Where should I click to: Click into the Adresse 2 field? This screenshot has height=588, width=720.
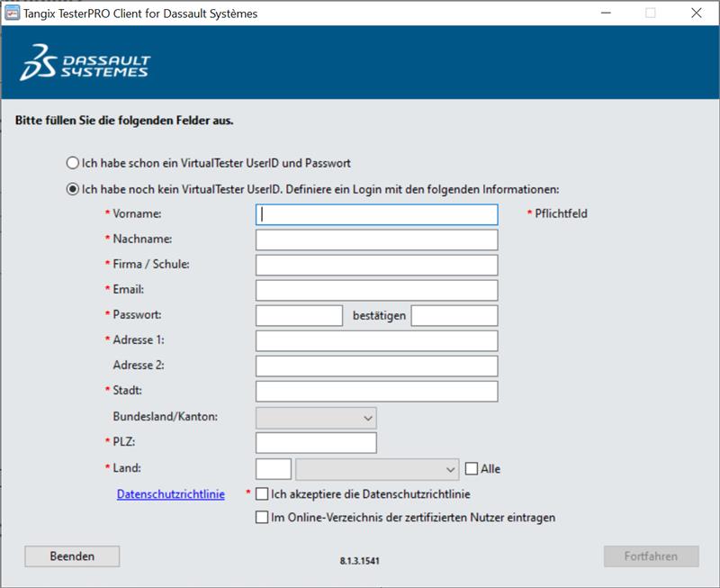tap(376, 366)
